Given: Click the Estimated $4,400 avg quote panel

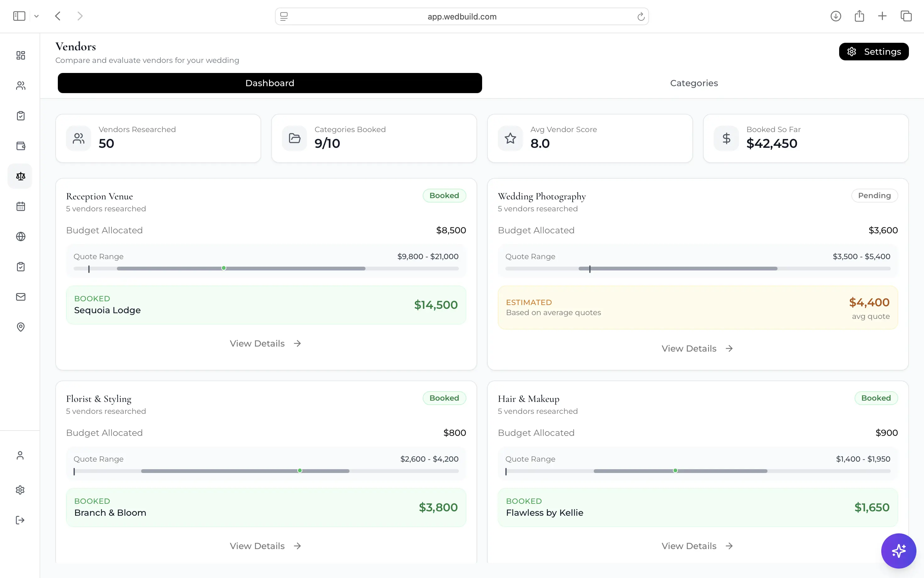Looking at the screenshot, I should pos(697,307).
